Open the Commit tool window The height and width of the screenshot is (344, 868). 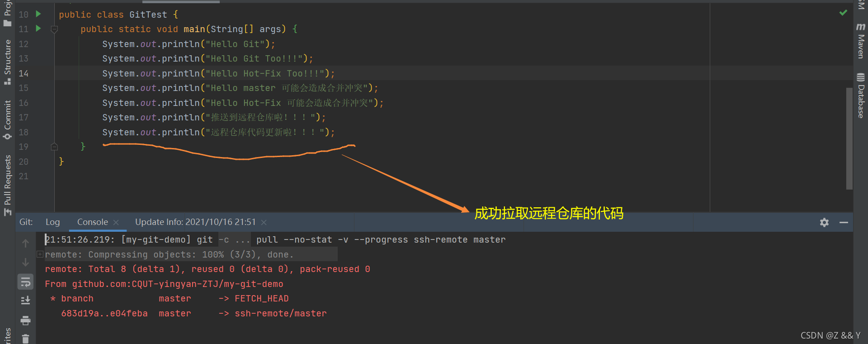click(x=7, y=119)
